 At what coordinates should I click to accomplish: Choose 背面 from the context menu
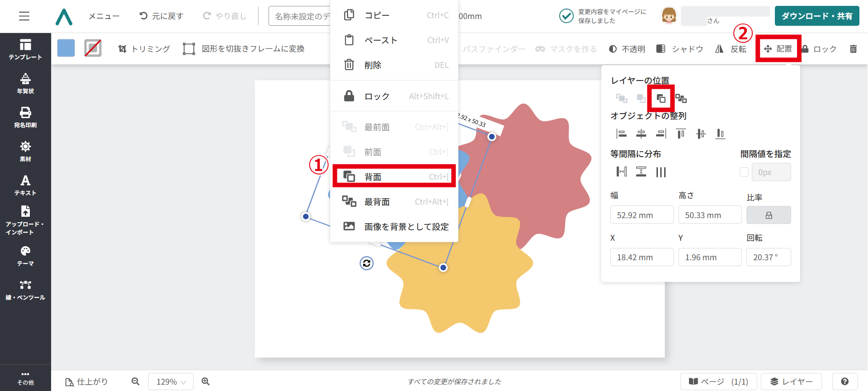[x=394, y=176]
